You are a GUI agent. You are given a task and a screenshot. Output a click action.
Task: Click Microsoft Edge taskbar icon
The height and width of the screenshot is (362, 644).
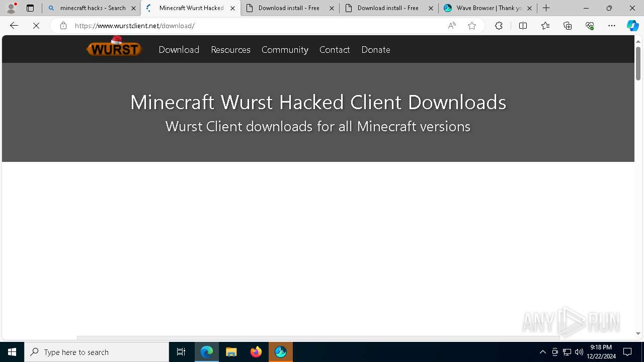(207, 352)
